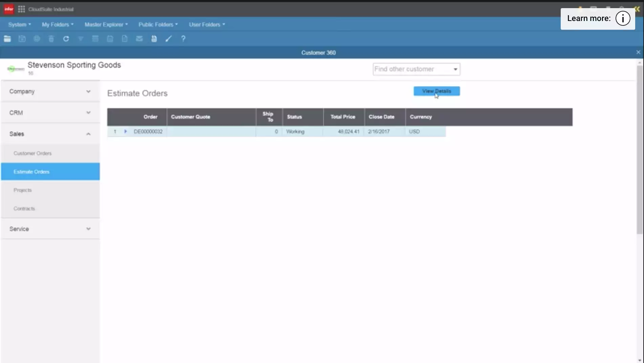The height and width of the screenshot is (363, 644).
Task: Click the info icon beside Learn more
Action: [x=623, y=18]
